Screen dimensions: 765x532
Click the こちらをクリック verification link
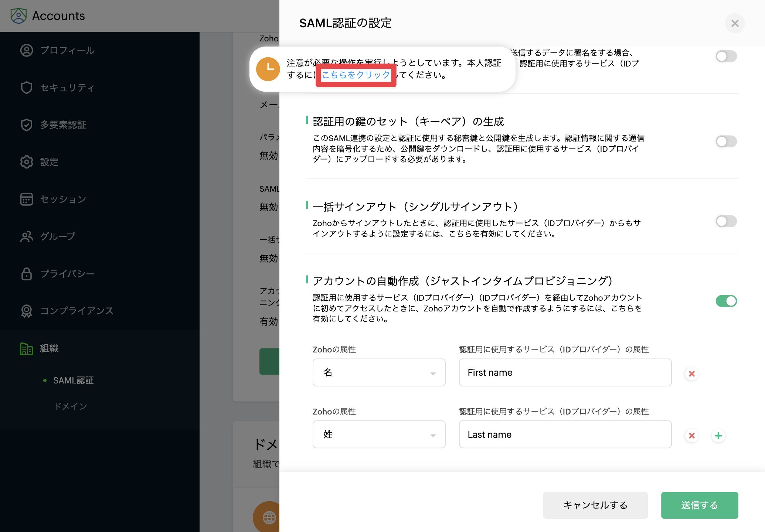356,75
